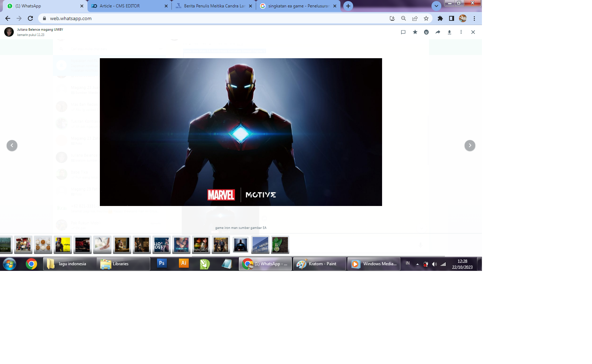Open the three-dot overflow menu in the viewer
The height and width of the screenshot is (364, 592).
[461, 32]
